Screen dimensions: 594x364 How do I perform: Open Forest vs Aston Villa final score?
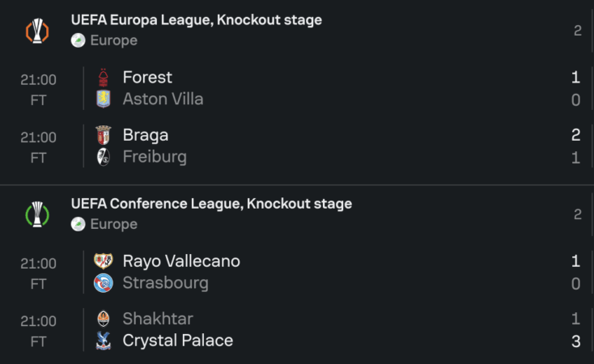[575, 88]
